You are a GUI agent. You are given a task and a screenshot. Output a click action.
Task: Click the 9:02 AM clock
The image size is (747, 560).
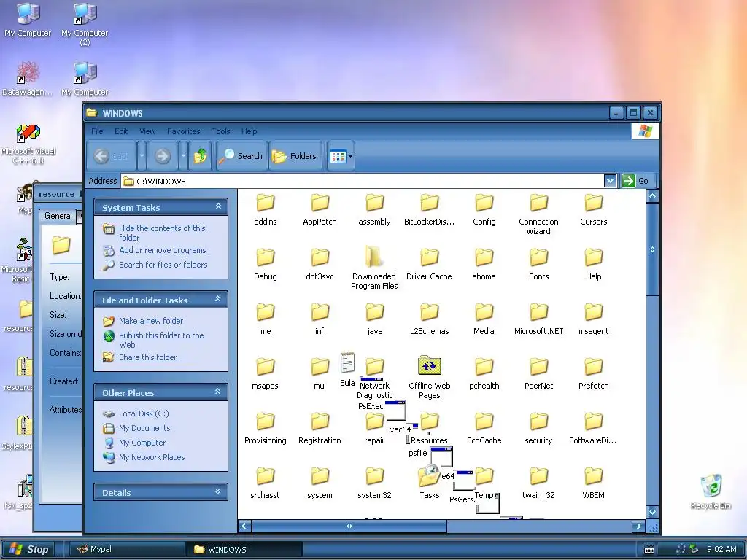pos(721,549)
